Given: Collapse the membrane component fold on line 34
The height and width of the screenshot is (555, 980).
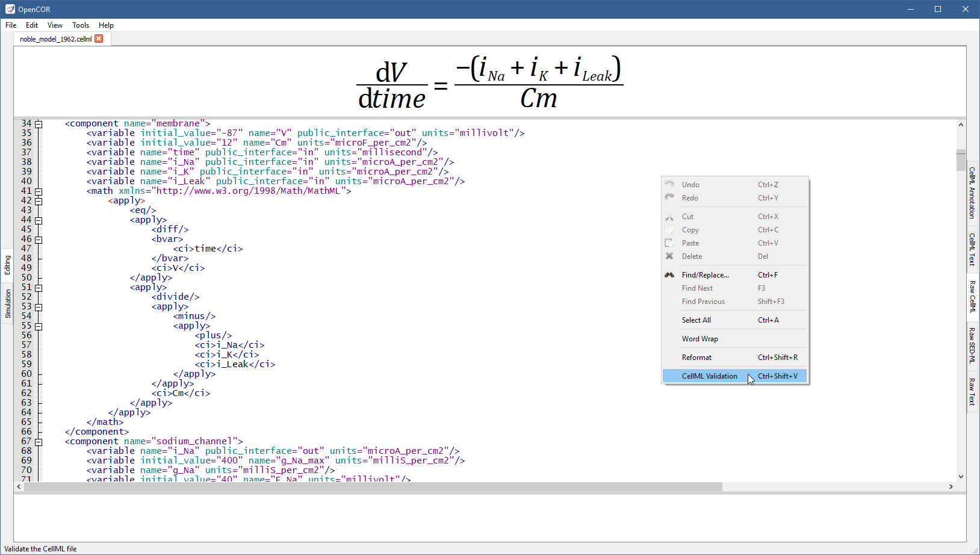Looking at the screenshot, I should click(x=39, y=124).
